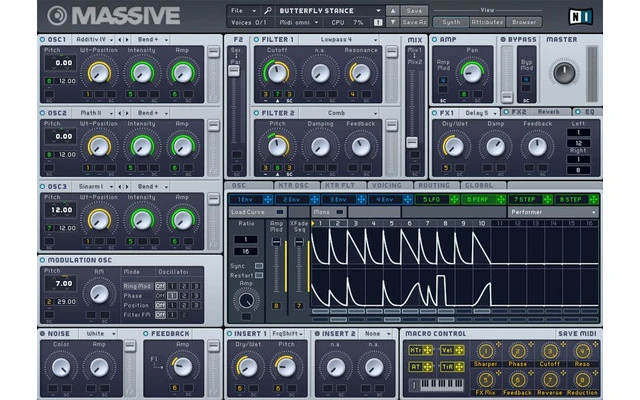The height and width of the screenshot is (400, 640).
Task: Open the Insert 1 FrqShift dropdown
Action: (287, 333)
